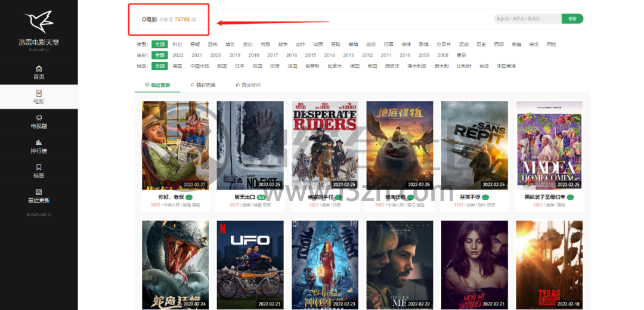Image resolution: width=644 pixels, height=310 pixels.
Task: Go to 首页 home in sidebar
Action: [x=39, y=72]
